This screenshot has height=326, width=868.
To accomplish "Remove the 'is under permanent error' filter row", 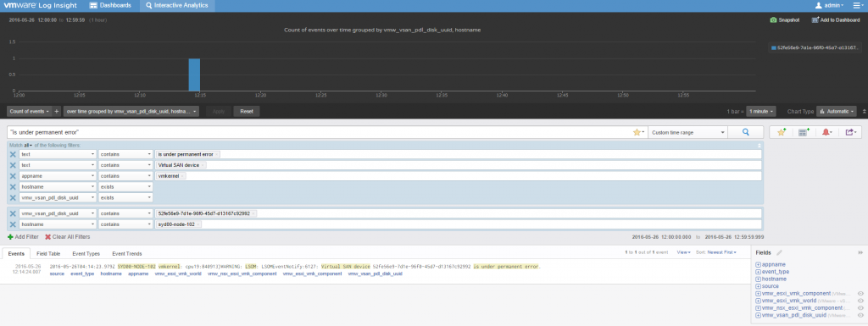I will (x=13, y=154).
